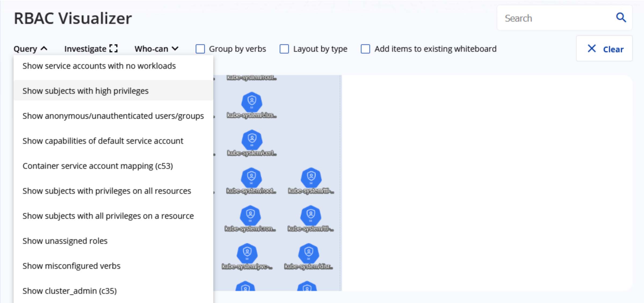This screenshot has height=303, width=644.
Task: Click the search magnifier icon
Action: coord(621,18)
